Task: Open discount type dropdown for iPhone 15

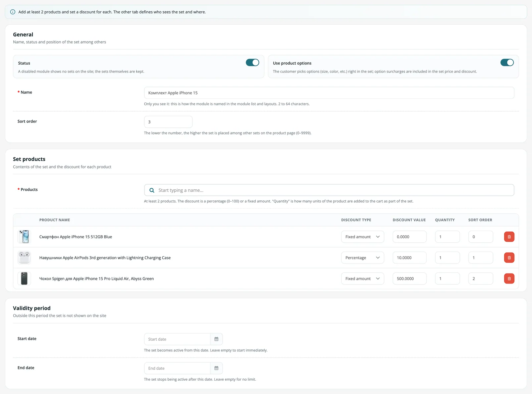Action: (362, 237)
